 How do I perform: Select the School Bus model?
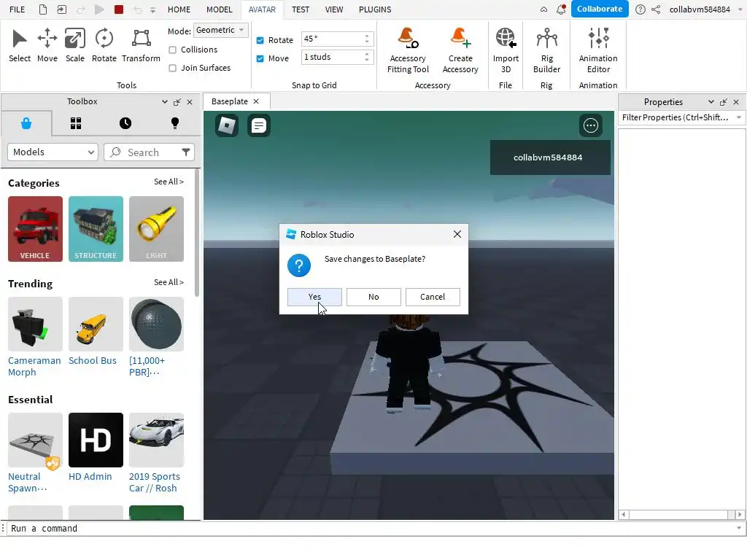(96, 332)
